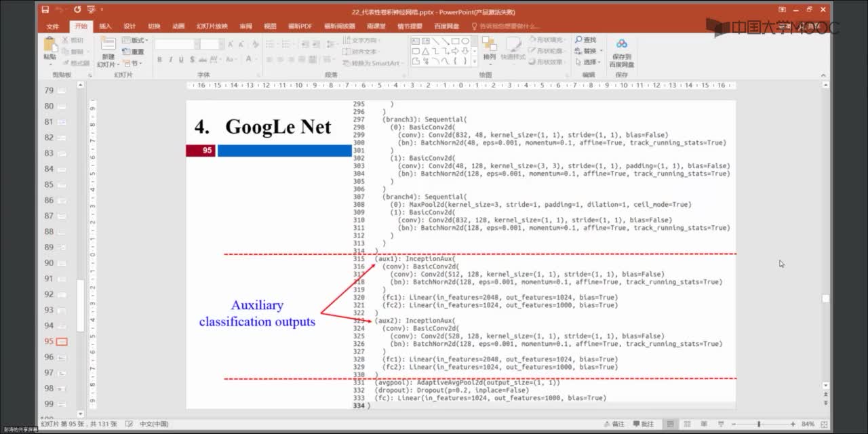Open the 节 section dropdown
The height and width of the screenshot is (434, 868).
point(132,63)
